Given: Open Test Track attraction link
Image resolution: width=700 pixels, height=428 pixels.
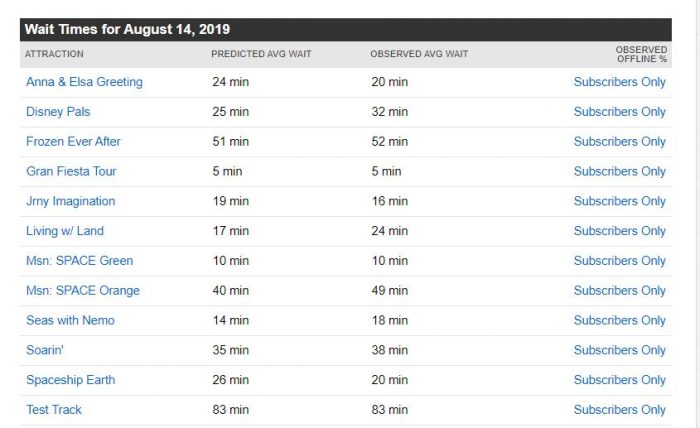Looking at the screenshot, I should 54,410.
